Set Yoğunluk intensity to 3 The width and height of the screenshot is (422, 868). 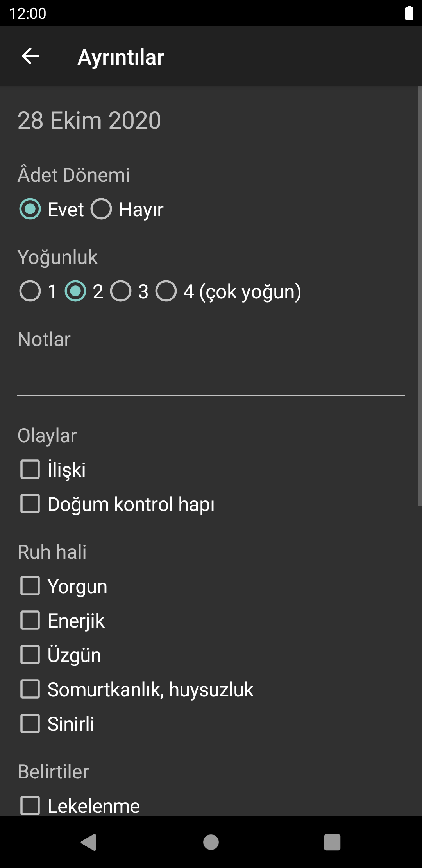(121, 291)
